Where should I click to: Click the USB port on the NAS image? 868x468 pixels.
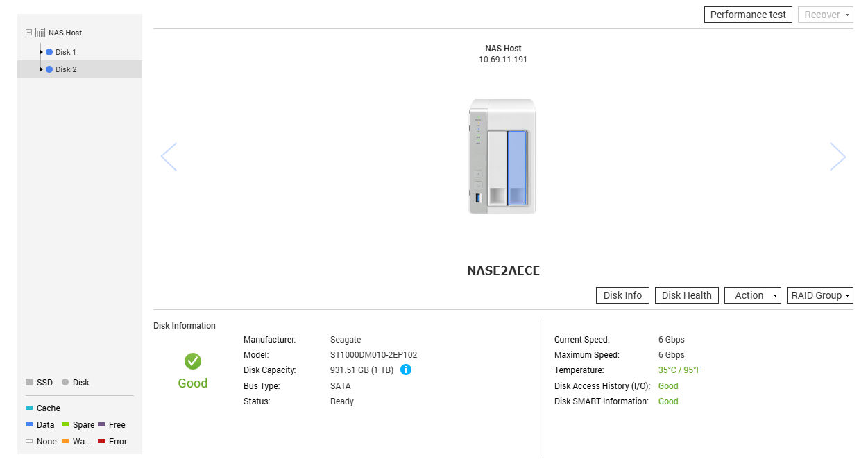click(478, 199)
